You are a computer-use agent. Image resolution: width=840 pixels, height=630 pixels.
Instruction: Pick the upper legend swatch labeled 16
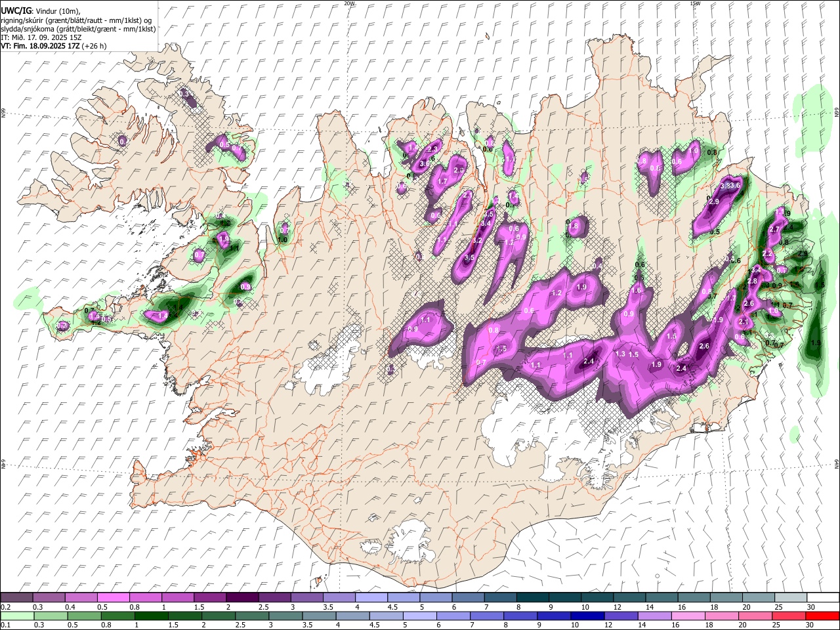(694, 597)
